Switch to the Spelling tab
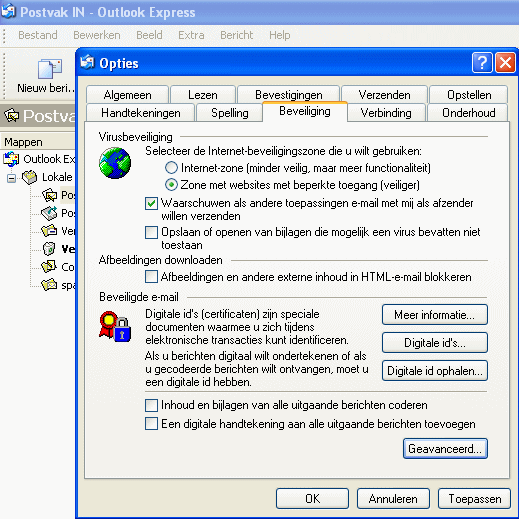 [x=230, y=113]
